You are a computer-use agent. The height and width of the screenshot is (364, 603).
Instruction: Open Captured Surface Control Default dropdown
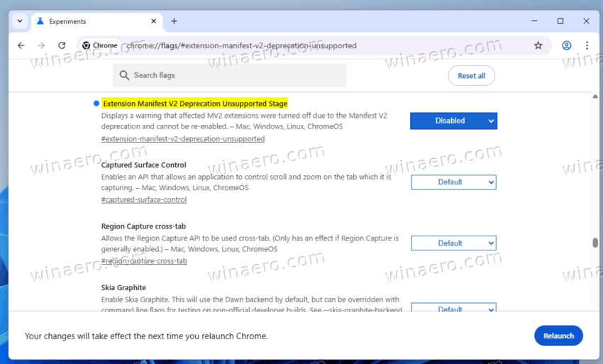(x=453, y=182)
